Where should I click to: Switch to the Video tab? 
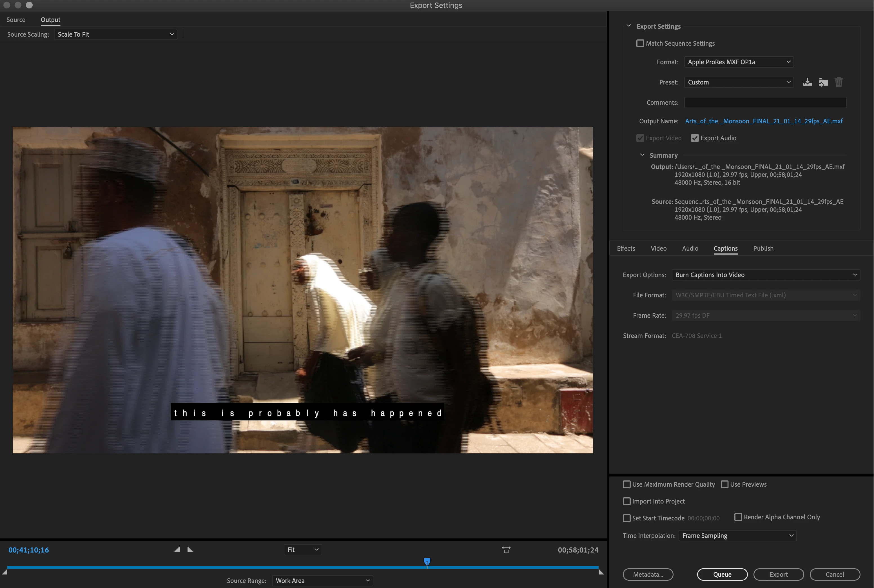click(x=658, y=248)
